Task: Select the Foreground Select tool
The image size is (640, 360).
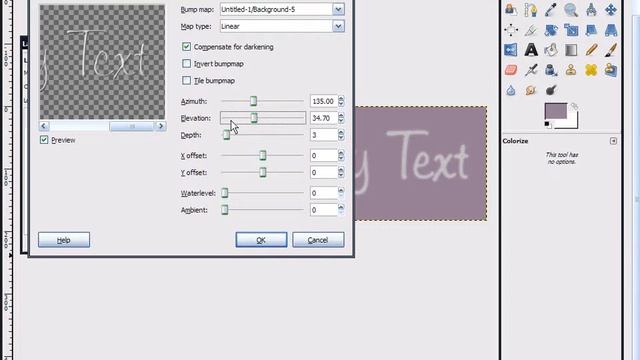Action: [x=511, y=9]
